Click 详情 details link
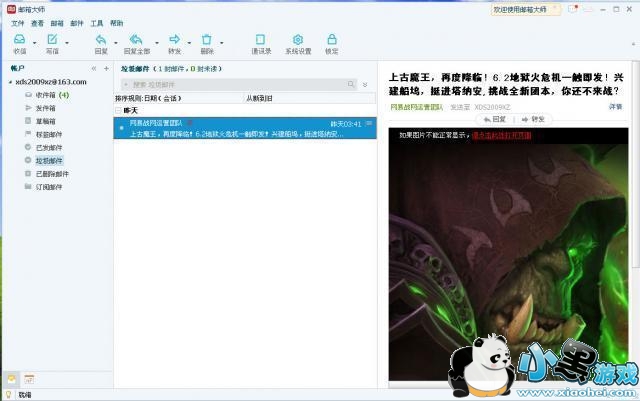The height and width of the screenshot is (401, 640). click(615, 107)
